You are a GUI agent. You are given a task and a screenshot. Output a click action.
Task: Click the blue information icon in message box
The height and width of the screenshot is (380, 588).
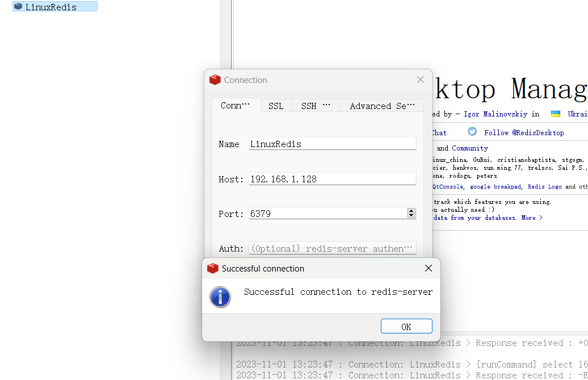(220, 297)
